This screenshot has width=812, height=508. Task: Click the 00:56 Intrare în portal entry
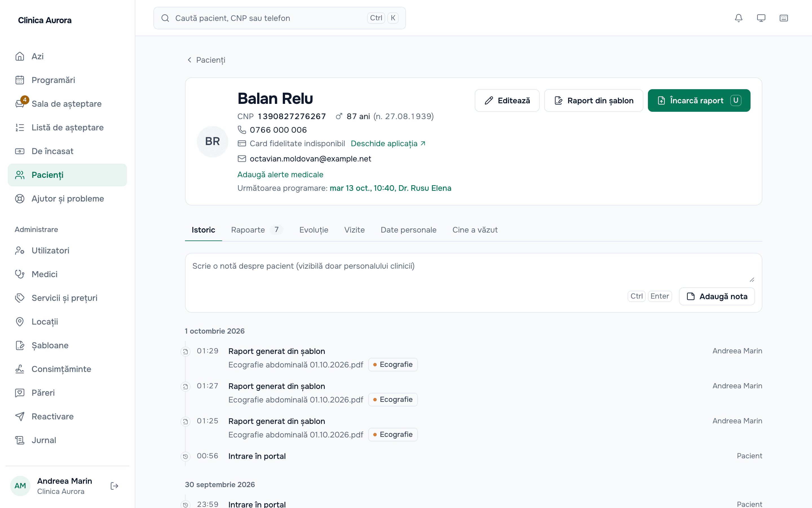257,456
